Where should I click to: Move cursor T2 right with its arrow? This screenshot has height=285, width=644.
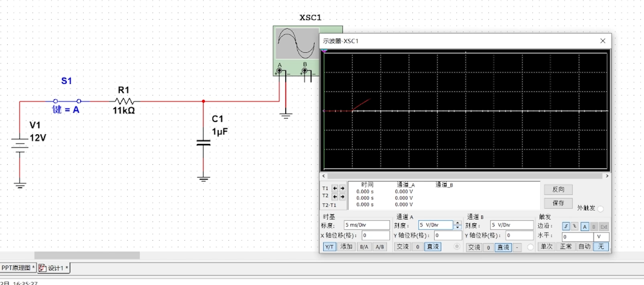(x=342, y=196)
